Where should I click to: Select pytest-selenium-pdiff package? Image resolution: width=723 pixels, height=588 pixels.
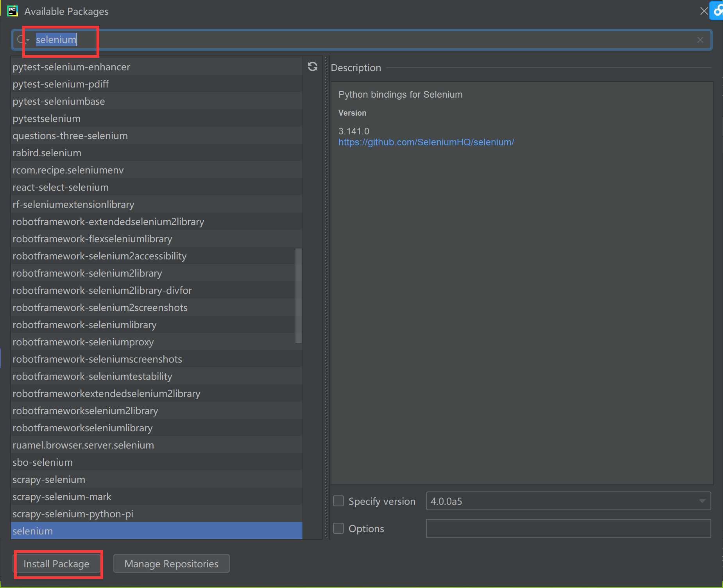(157, 84)
